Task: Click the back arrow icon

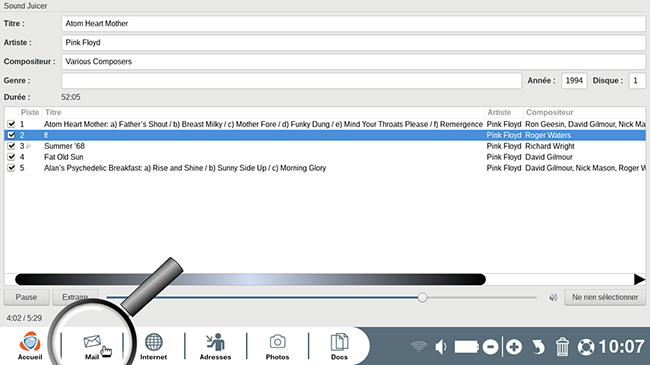Action: tap(538, 347)
